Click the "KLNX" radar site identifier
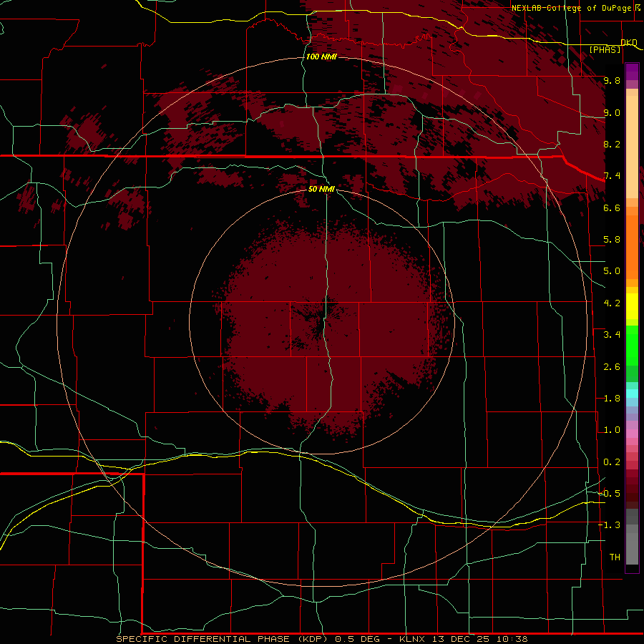Image resolution: width=644 pixels, height=644 pixels. click(x=412, y=639)
